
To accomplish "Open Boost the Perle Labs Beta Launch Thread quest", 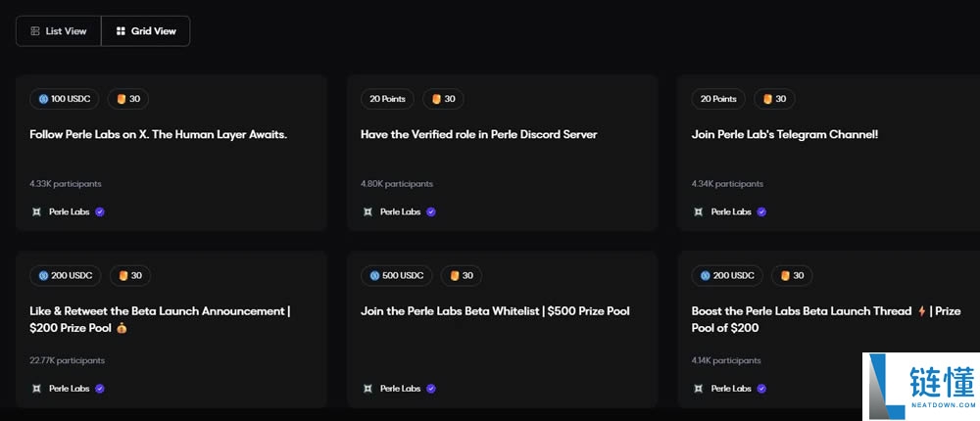I will click(x=826, y=319).
